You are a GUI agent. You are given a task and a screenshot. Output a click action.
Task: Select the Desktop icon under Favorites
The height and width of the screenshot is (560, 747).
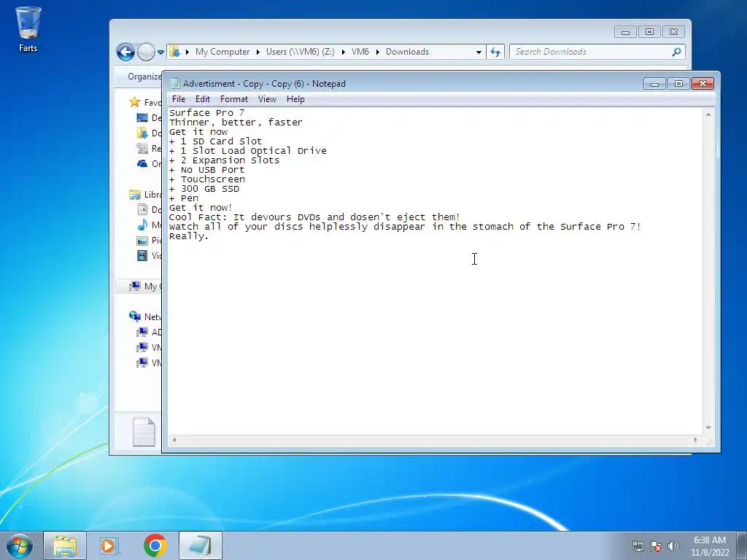click(142, 117)
